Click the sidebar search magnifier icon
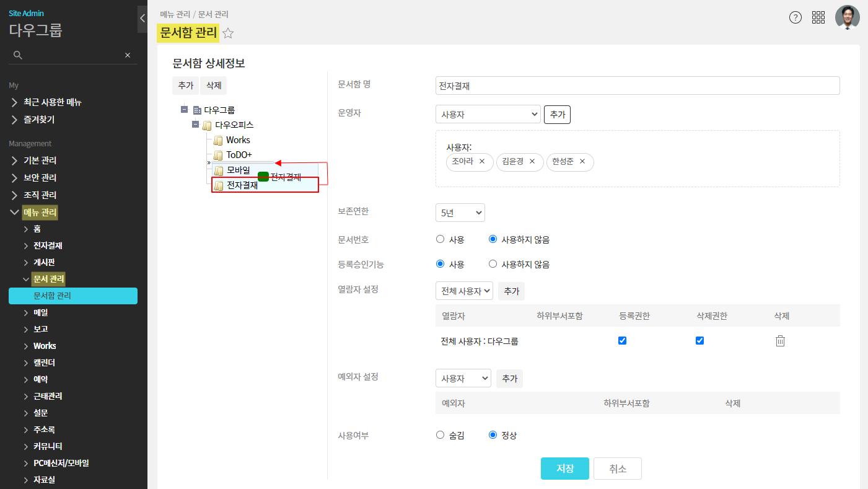Image resolution: width=868 pixels, height=489 pixels. point(18,55)
